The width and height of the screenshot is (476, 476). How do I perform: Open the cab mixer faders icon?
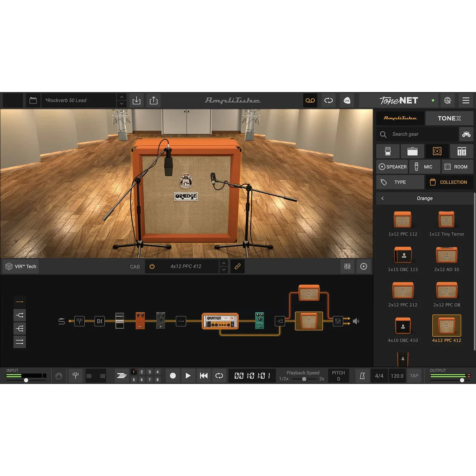point(347,267)
